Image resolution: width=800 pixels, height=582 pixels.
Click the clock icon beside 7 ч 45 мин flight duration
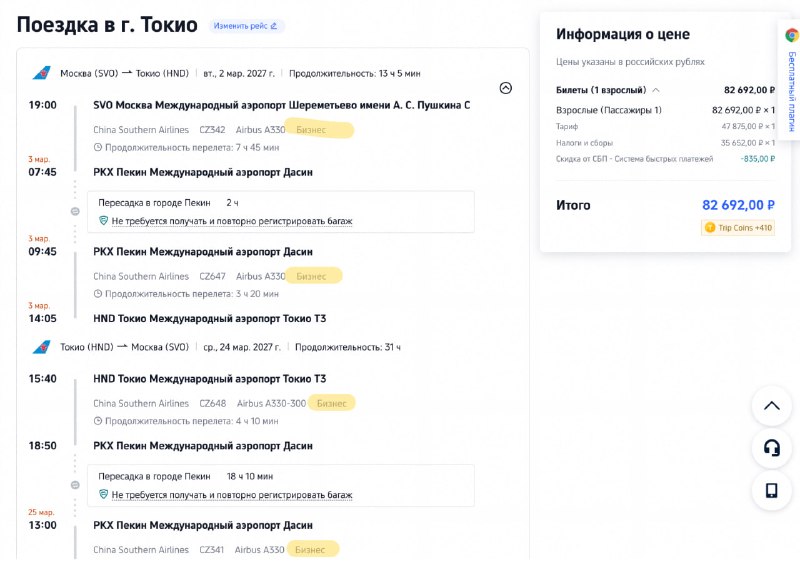tap(98, 147)
